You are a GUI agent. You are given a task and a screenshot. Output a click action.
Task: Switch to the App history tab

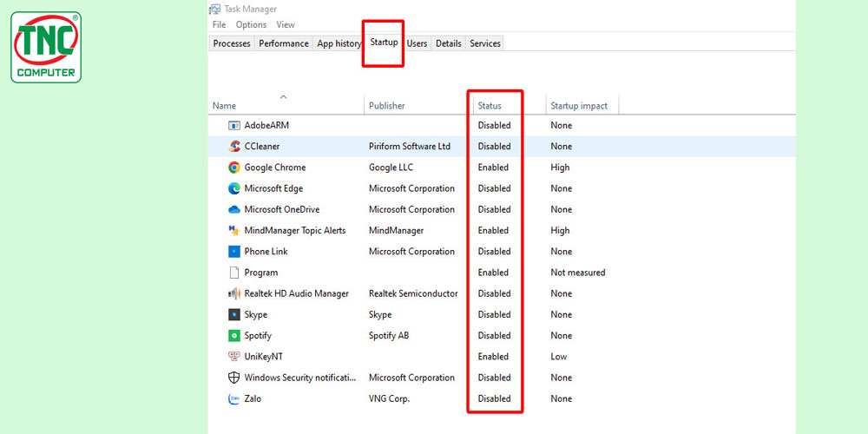tap(339, 43)
